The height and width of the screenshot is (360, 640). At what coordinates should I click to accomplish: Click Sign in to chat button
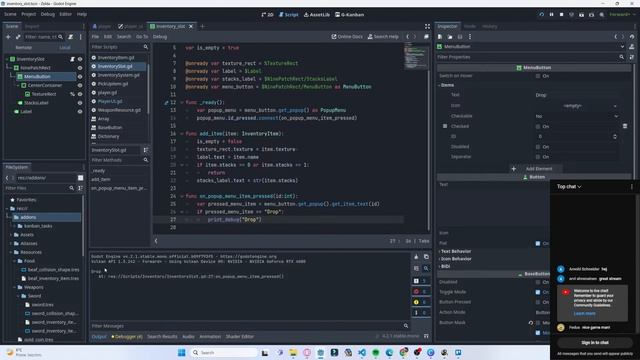pyautogui.click(x=595, y=342)
